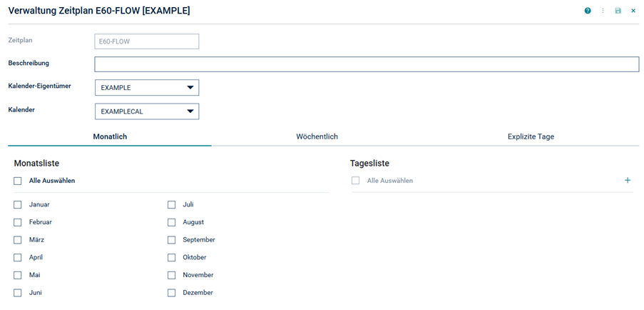Close the schedule dialog with the X icon
The image size is (644, 310).
633,11
